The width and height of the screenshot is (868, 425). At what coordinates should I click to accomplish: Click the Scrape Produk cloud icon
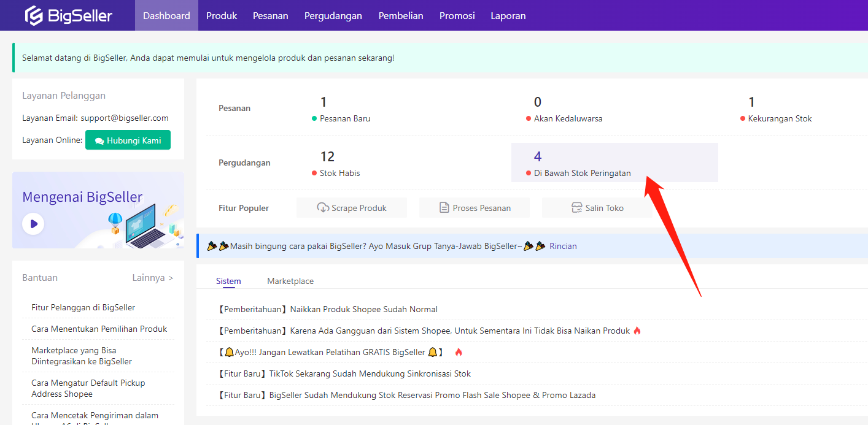(x=323, y=208)
